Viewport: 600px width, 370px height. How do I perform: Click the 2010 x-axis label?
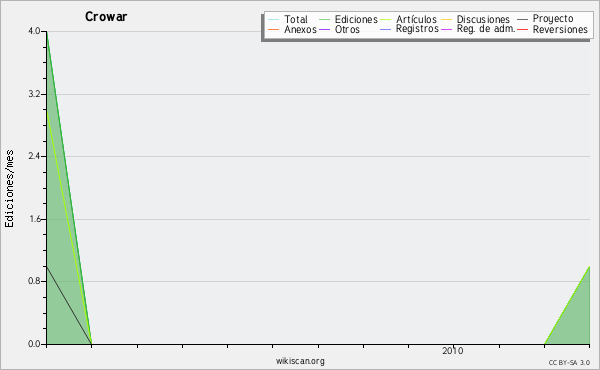[453, 350]
